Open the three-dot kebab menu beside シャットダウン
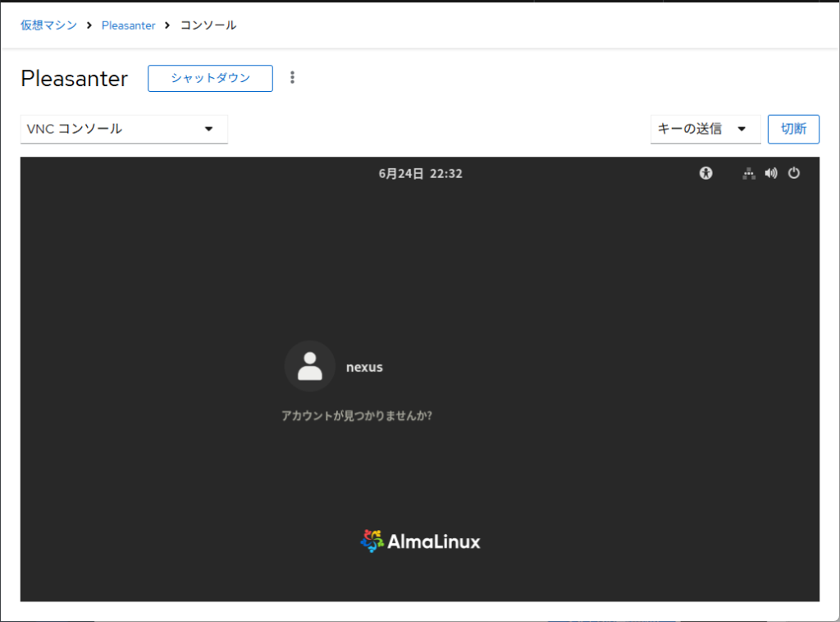Screen dimensions: 840x622 coord(292,78)
